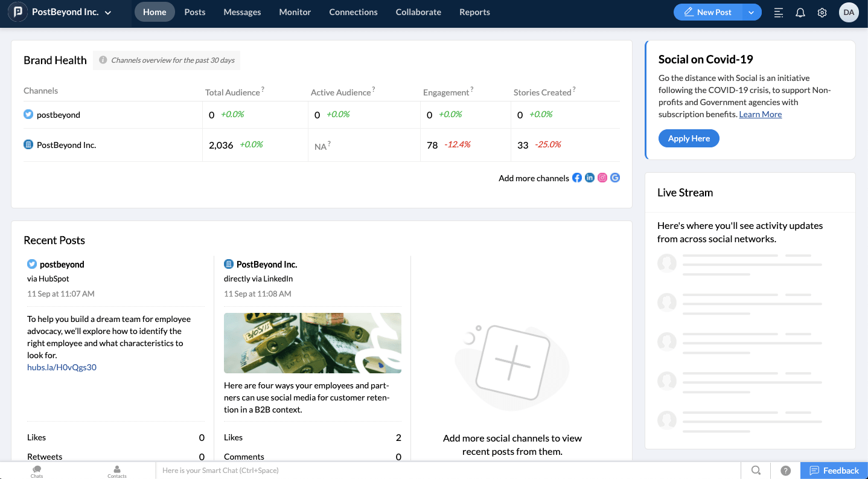Open the Collaborate tab
The image size is (868, 479).
click(x=418, y=12)
